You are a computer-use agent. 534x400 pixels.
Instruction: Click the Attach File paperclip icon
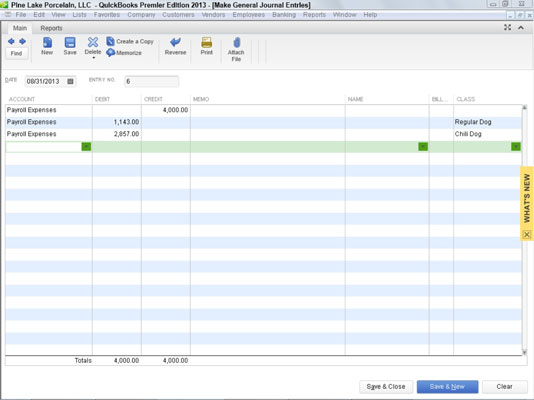coord(237,42)
